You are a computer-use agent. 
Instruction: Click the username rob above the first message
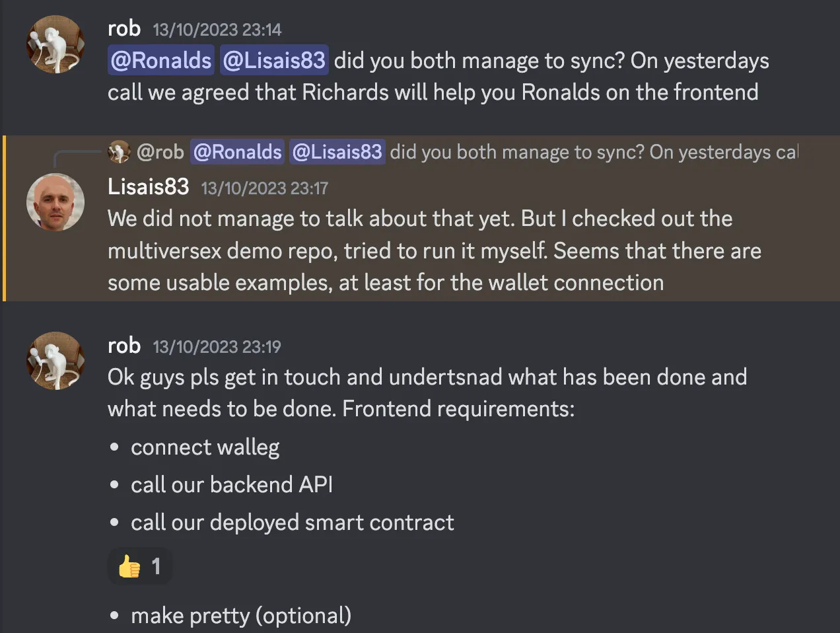[124, 28]
